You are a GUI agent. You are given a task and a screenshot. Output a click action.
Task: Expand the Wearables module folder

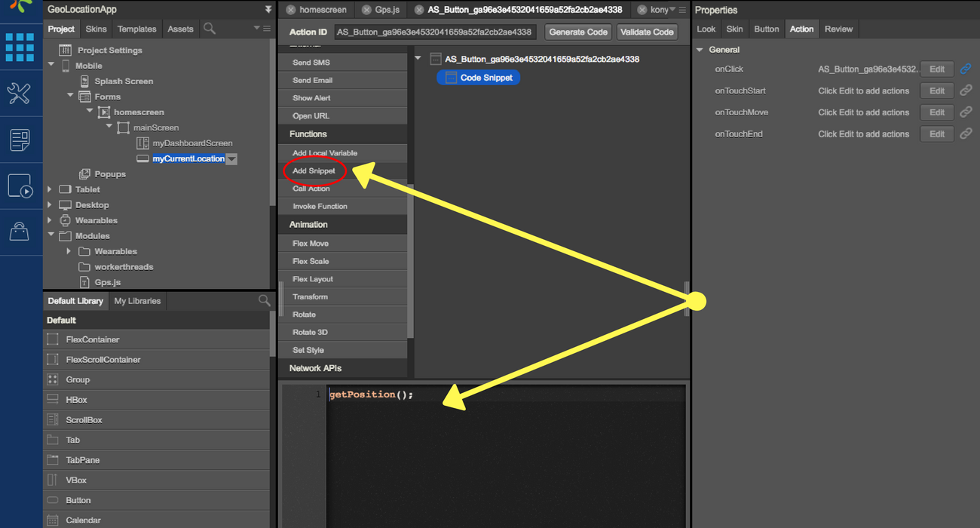point(68,251)
